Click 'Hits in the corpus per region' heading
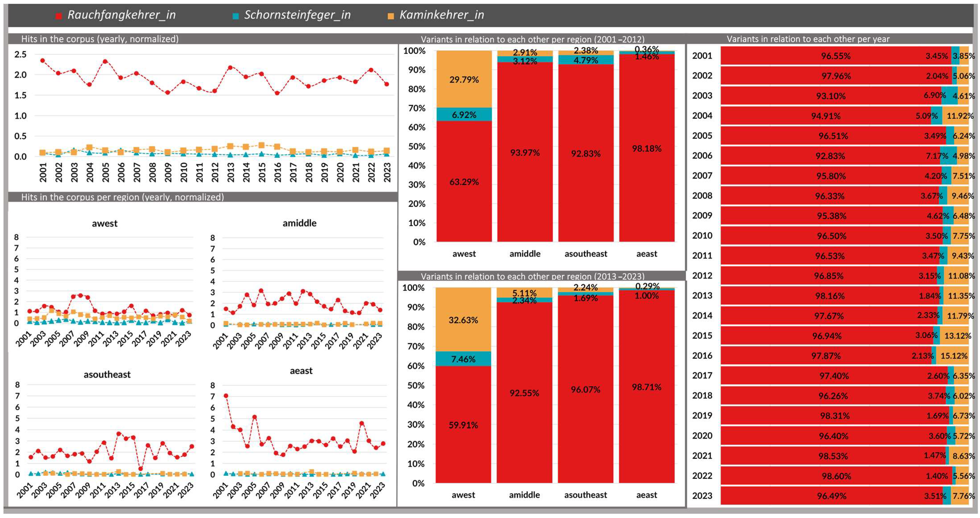The image size is (980, 518). [x=122, y=197]
